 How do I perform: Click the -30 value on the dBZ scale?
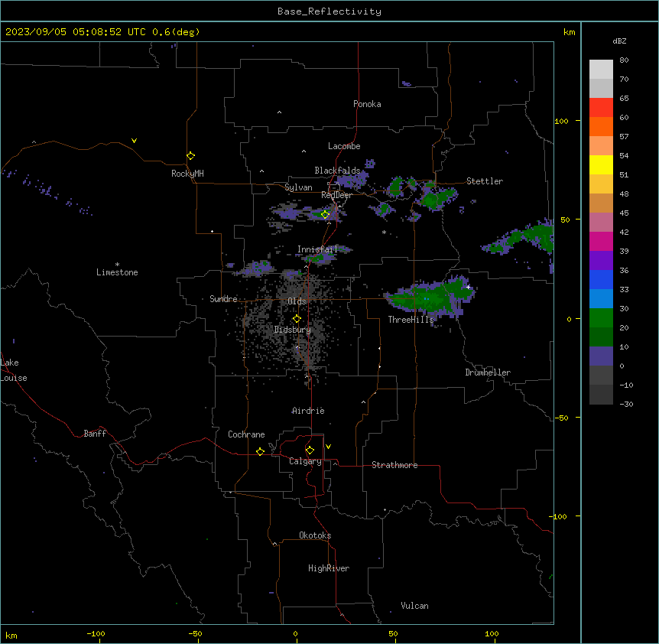click(626, 404)
